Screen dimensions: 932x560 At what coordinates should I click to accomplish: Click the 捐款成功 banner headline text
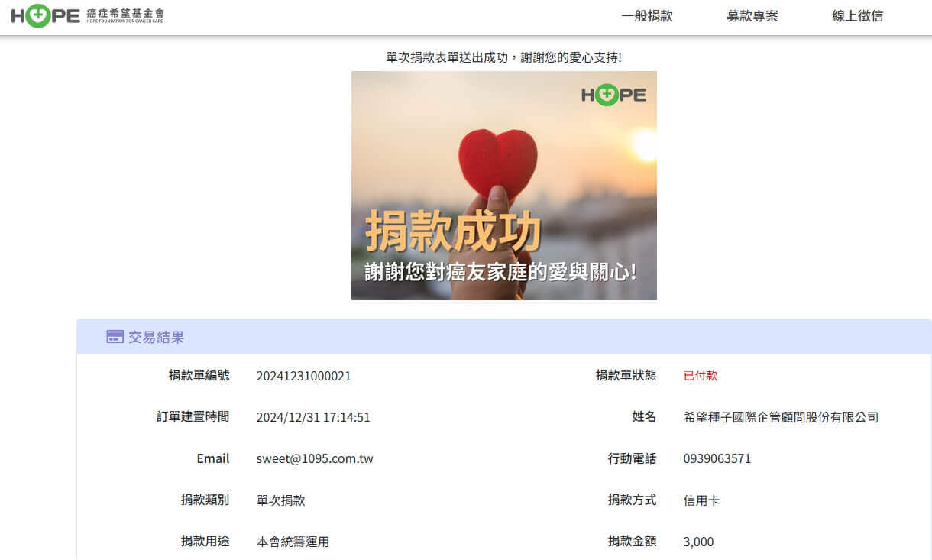pos(453,231)
